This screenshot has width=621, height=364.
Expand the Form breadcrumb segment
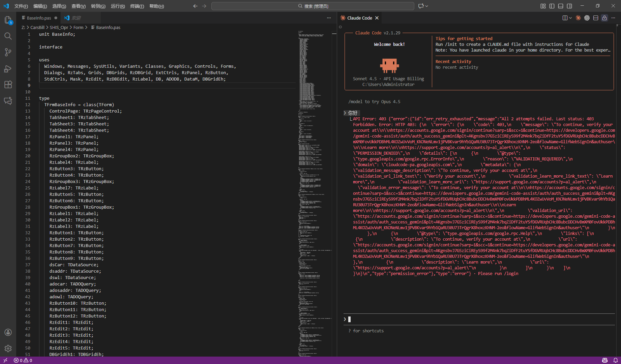[x=78, y=27]
